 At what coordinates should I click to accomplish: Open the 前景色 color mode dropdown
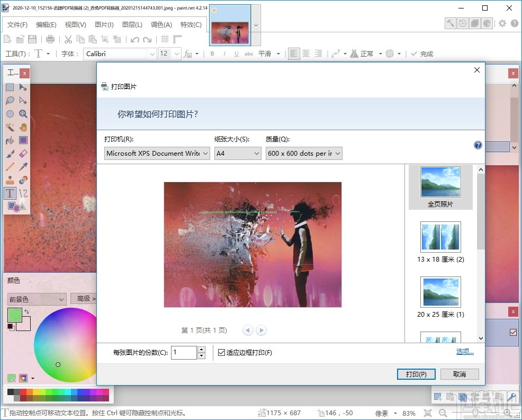pos(37,299)
